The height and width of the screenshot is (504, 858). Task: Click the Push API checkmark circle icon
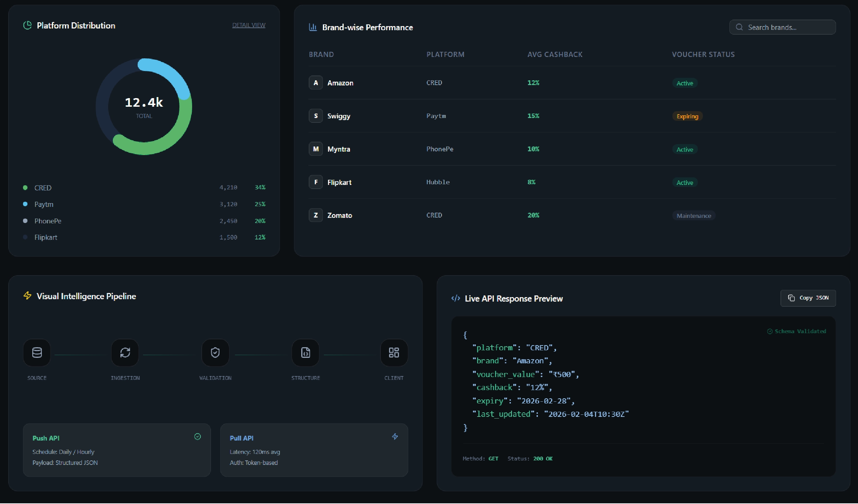click(198, 436)
